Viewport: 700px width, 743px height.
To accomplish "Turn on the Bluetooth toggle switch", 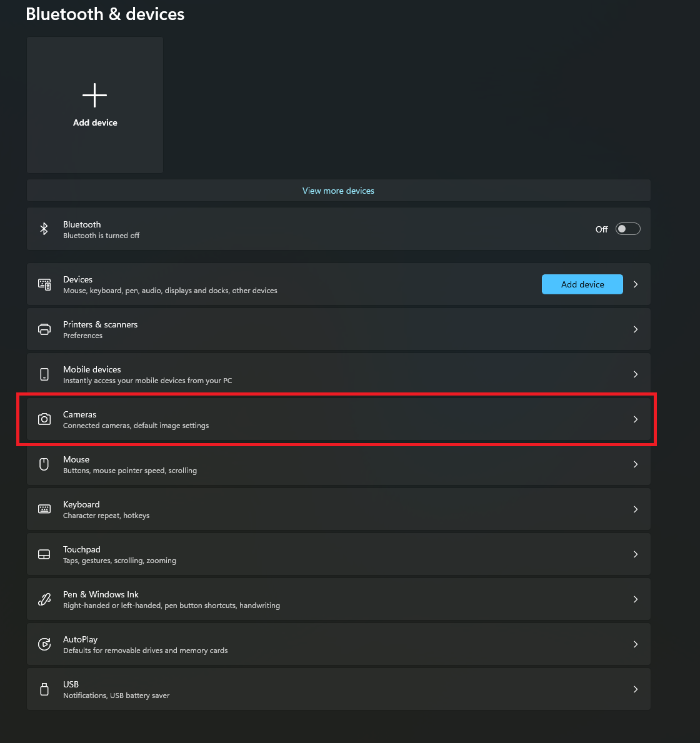I will point(628,229).
